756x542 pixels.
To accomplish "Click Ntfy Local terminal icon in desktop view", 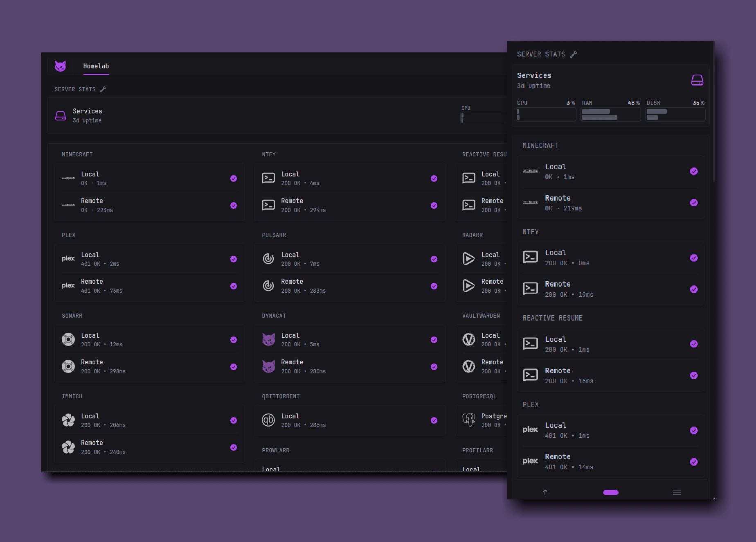I will (268, 178).
